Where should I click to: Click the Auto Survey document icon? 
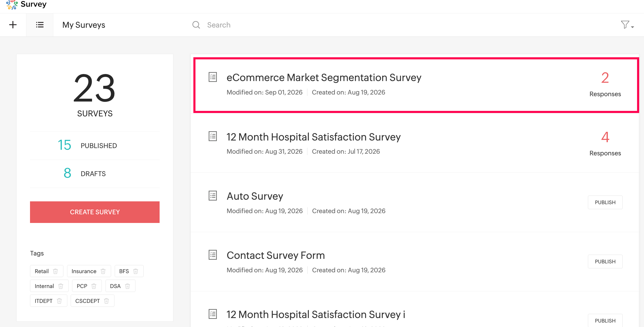pyautogui.click(x=213, y=196)
